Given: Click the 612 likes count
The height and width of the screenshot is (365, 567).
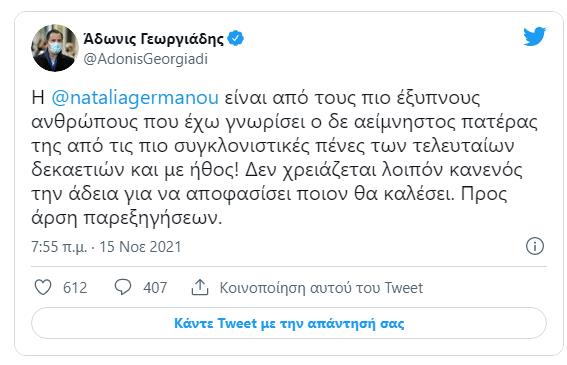Looking at the screenshot, I should click(75, 288).
